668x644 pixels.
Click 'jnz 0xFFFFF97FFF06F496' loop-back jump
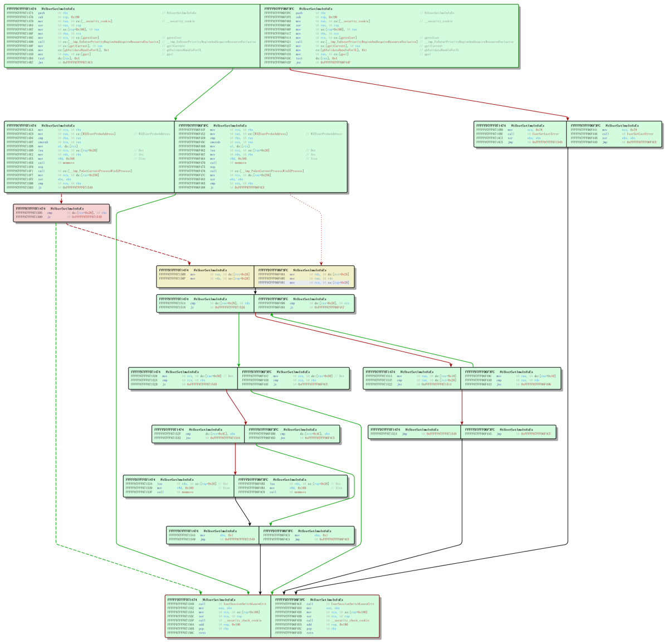click(x=508, y=384)
